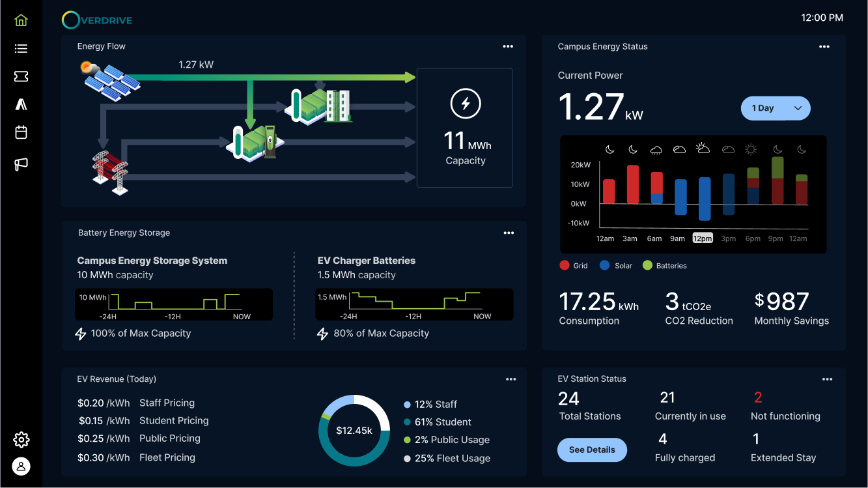Select the 12pm marker on chart

pyautogui.click(x=703, y=238)
